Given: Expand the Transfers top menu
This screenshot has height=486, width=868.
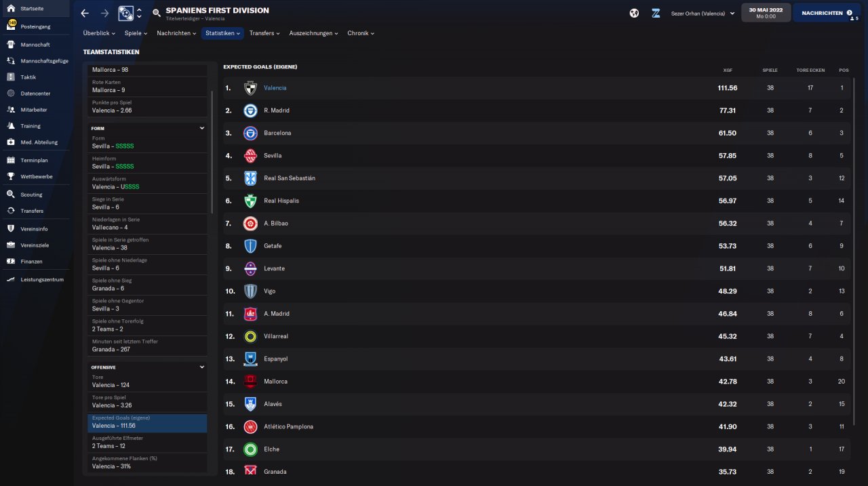Looking at the screenshot, I should tap(265, 33).
